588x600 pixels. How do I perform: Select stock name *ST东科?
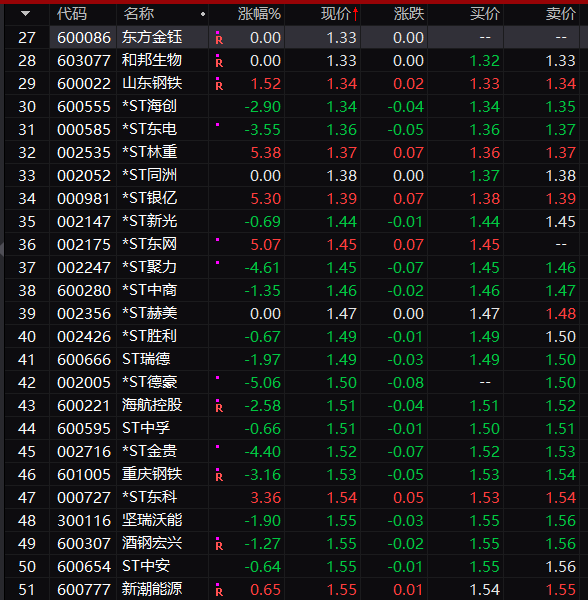[x=149, y=497]
